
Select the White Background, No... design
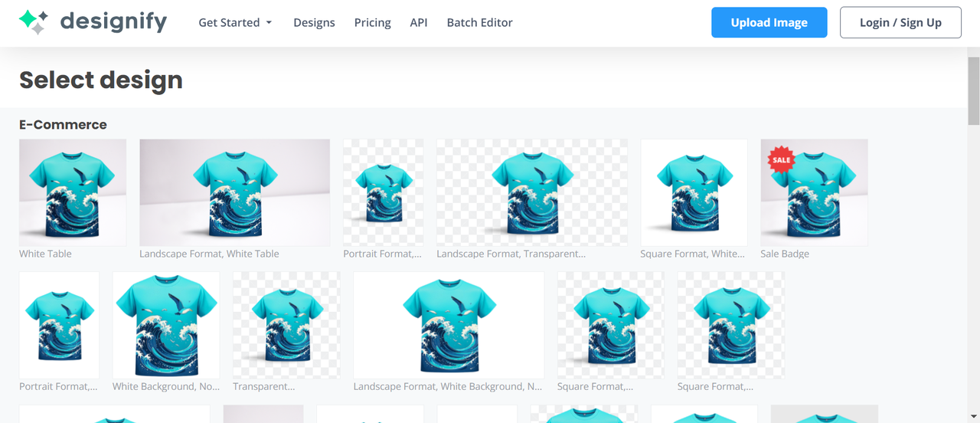pos(166,325)
